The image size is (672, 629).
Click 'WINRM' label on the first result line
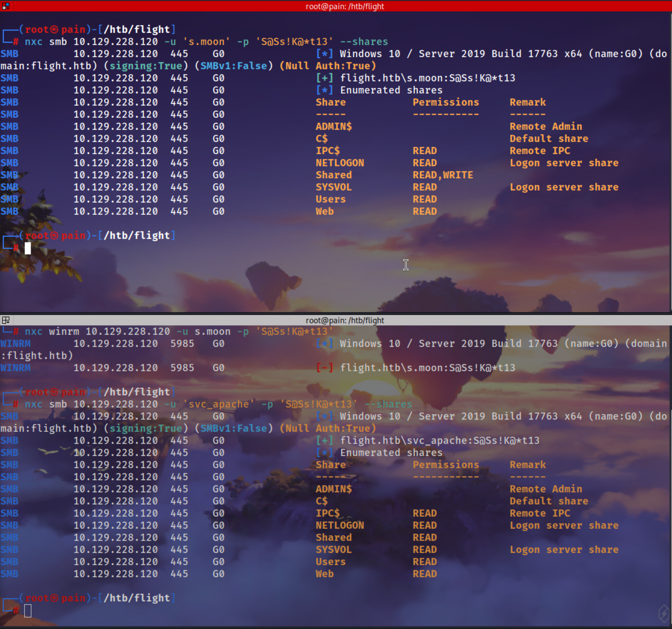[15, 344]
